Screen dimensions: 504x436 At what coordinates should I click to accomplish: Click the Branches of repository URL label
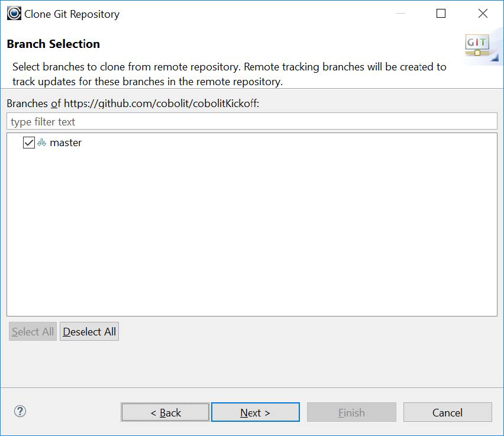point(133,104)
